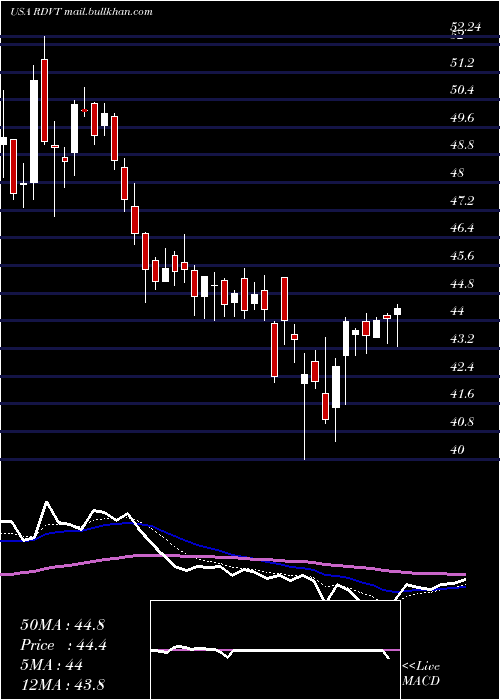Screen dimensions: 500x700
Task: Click the 50.4 price axis label
Action: (462, 91)
